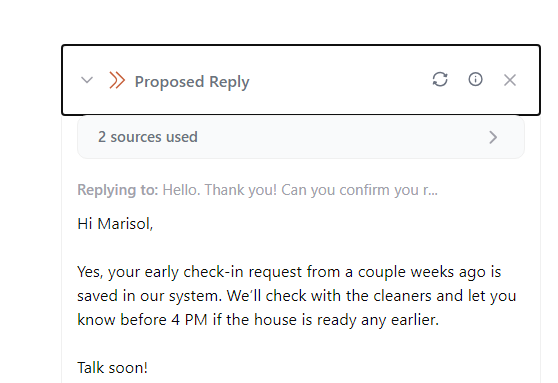Place the cursor in the "Hi Marisol," greeting
Screen dimensions: 558x383
115,224
